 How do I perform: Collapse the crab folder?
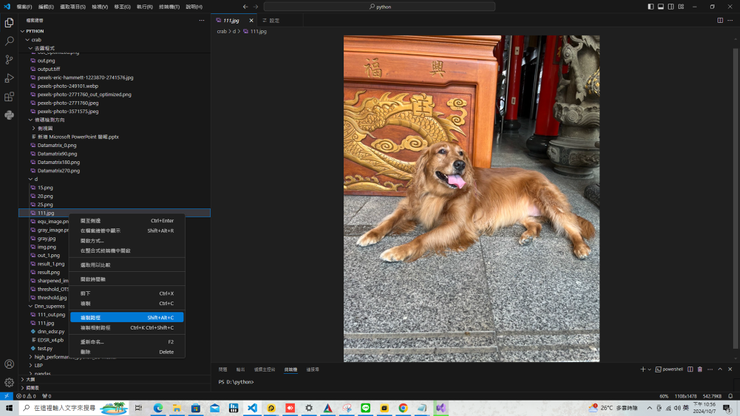[38, 40]
